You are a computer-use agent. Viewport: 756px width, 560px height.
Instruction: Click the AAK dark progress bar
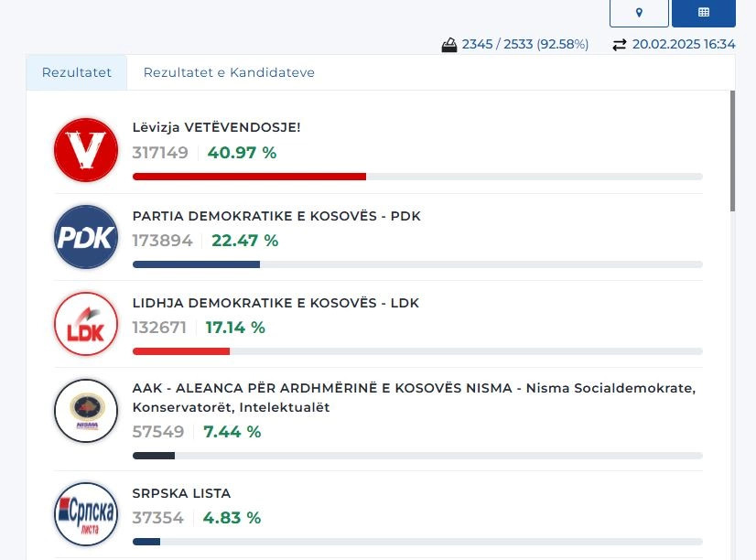tap(154, 456)
